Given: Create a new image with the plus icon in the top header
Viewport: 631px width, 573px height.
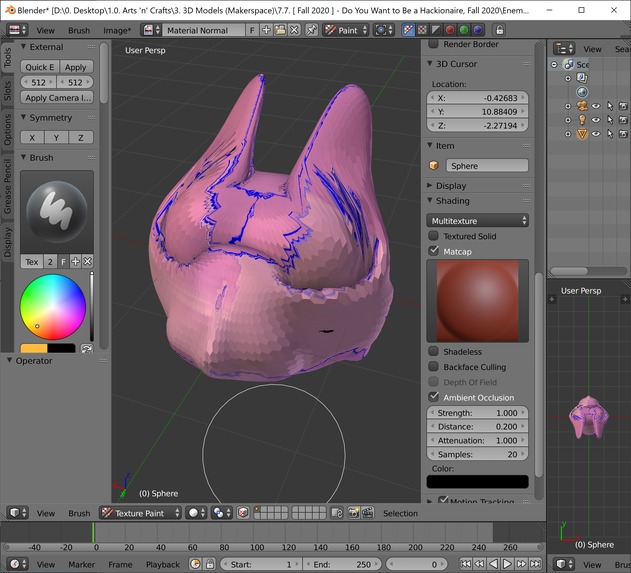Looking at the screenshot, I should (266, 30).
